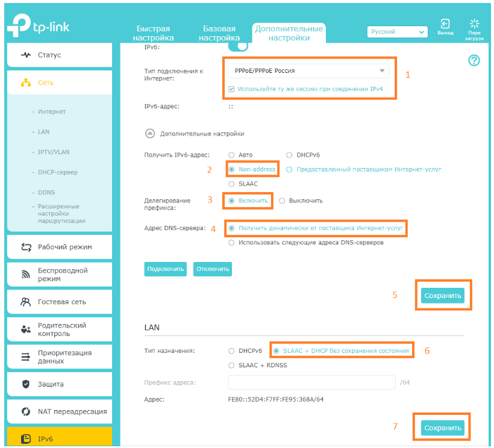
Task: Open the IPTV/VLAN submenu item
Action: click(x=54, y=152)
